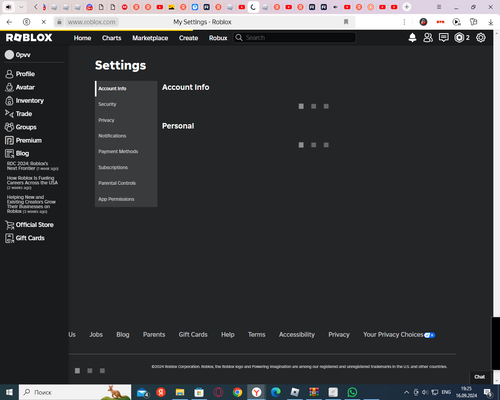Open Jobs footer link
Viewport: 500px width, 400px height.
point(96,335)
